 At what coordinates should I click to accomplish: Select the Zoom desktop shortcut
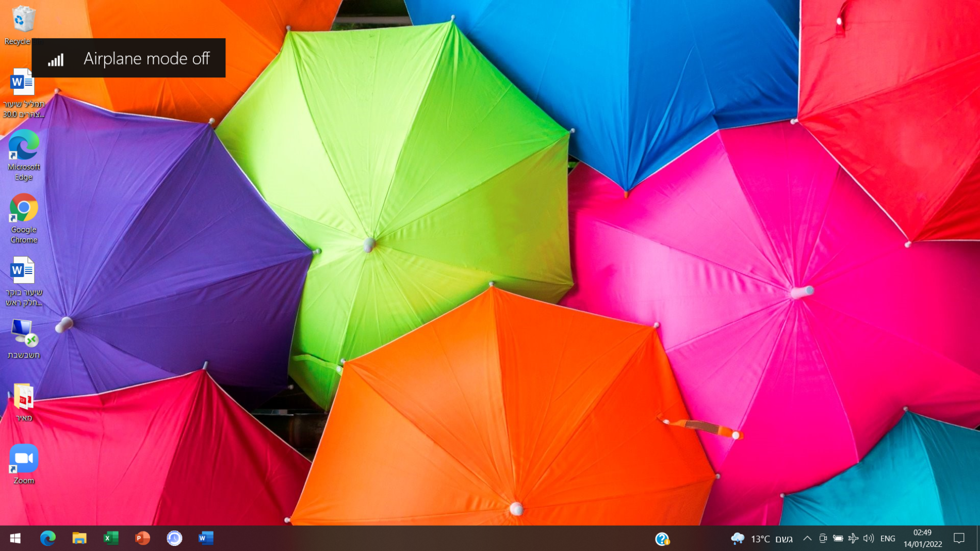coord(24,464)
